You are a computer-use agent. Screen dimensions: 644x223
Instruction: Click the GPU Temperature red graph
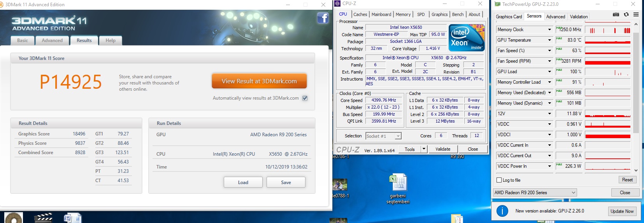point(607,40)
